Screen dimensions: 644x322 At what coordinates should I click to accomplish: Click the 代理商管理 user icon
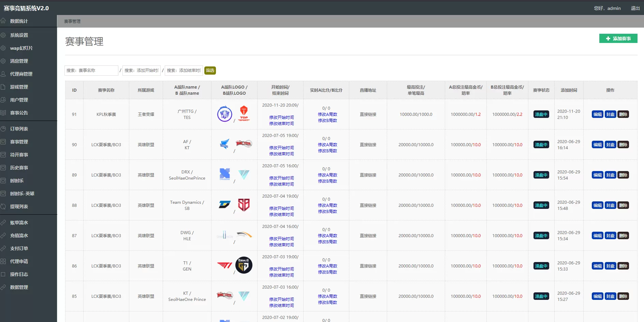click(x=3, y=74)
